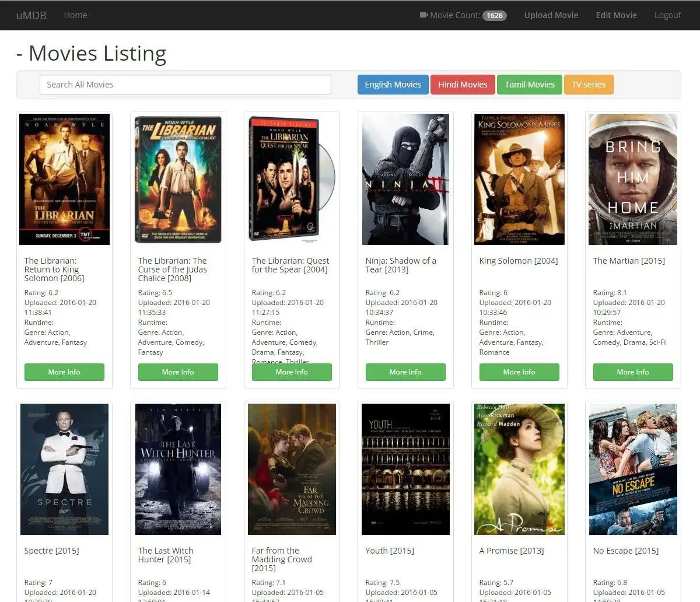This screenshot has height=602, width=700.
Task: Open the Spectre poster
Action: (x=64, y=469)
